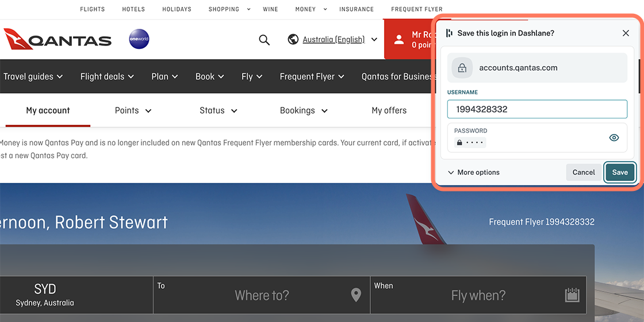The width and height of the screenshot is (644, 322).
Task: Switch to the My account tab
Action: [48, 110]
